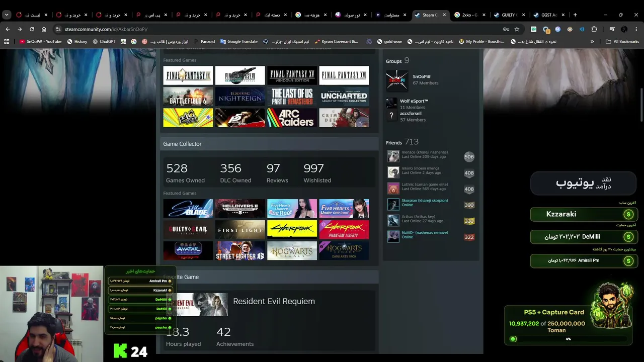644x362 pixels.
Task: Show more bookmarks with the chevron
Action: tap(592, 42)
